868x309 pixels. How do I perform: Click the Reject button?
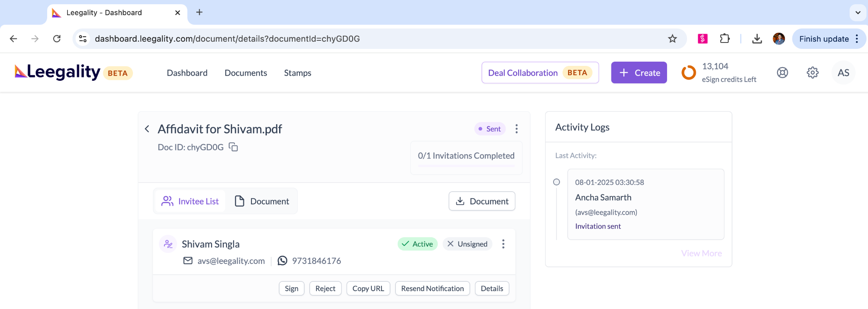325,289
